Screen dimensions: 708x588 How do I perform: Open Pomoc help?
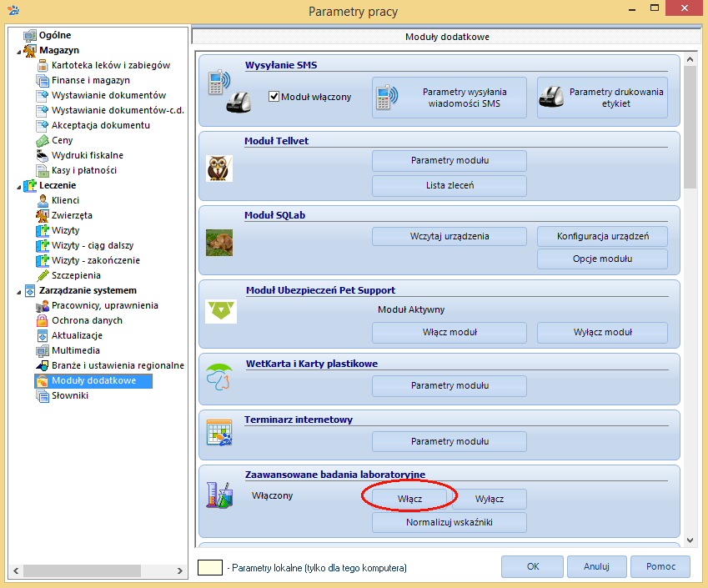[660, 566]
